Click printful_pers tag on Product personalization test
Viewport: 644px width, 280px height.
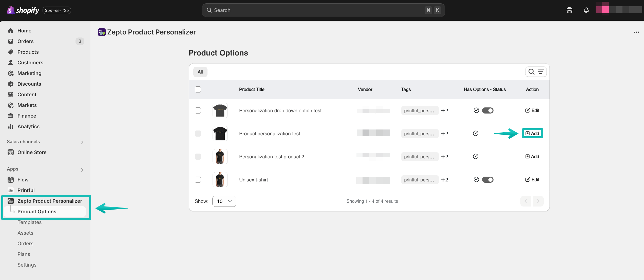[x=420, y=134]
